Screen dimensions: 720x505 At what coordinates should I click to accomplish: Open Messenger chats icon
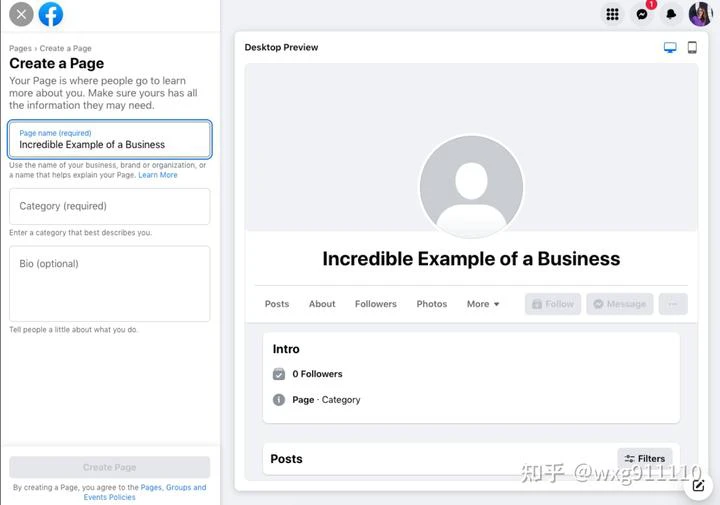click(x=642, y=14)
